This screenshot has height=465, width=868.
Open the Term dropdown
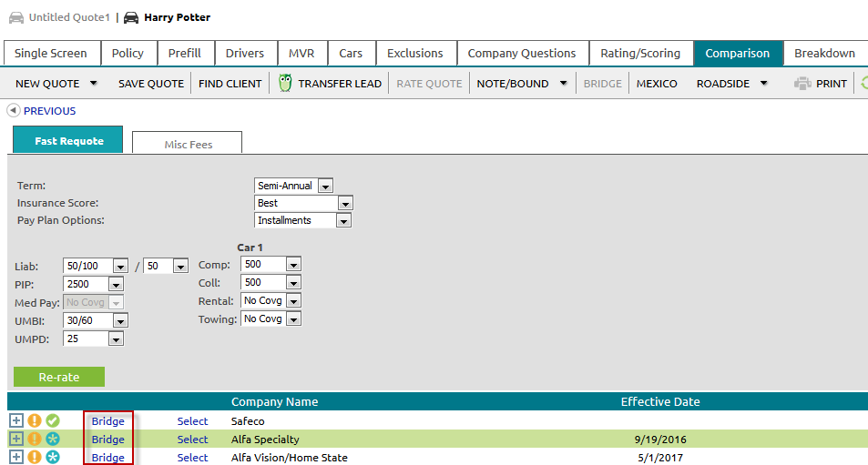[325, 186]
